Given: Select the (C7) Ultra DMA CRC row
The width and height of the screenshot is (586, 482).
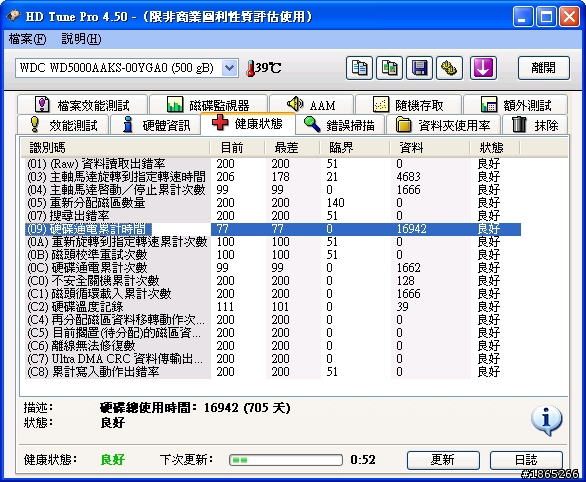Looking at the screenshot, I should pyautogui.click(x=273, y=359).
